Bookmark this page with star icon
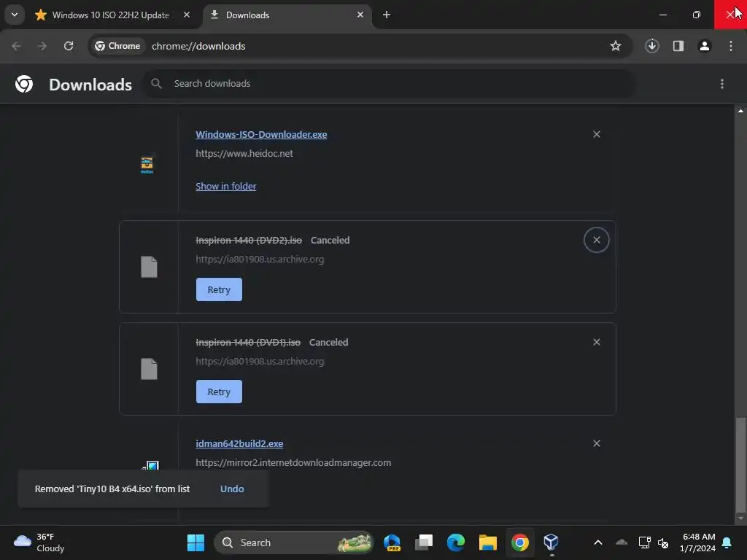 pyautogui.click(x=616, y=46)
